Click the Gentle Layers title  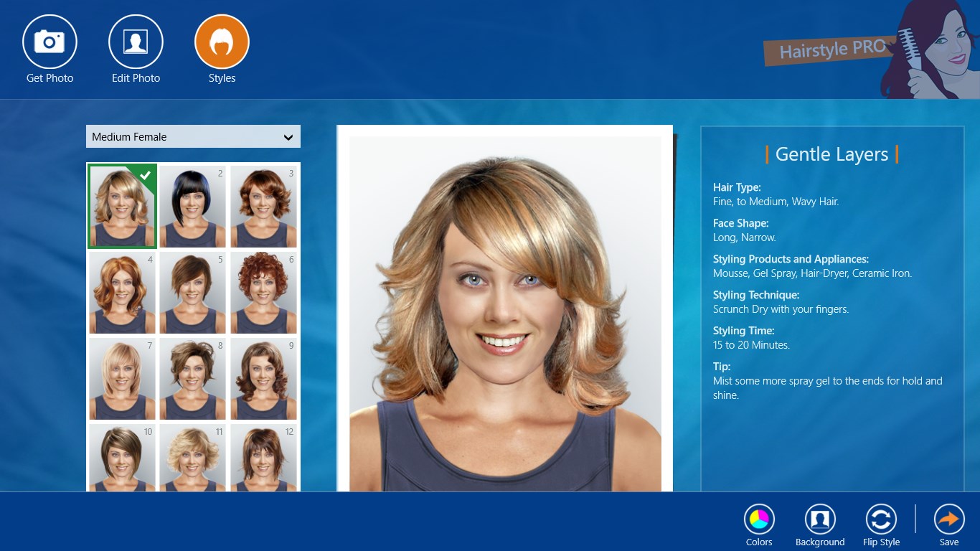(x=832, y=154)
